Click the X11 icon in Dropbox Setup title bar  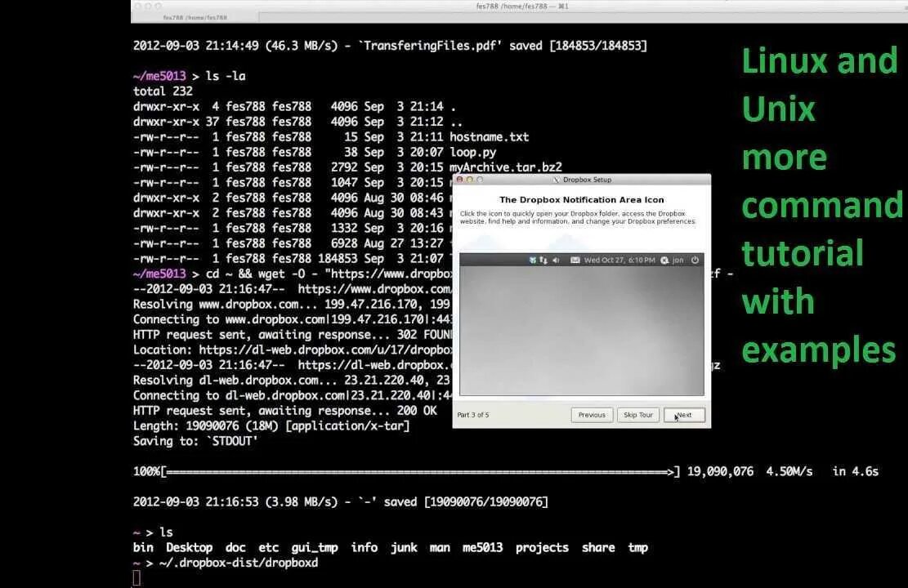pyautogui.click(x=557, y=180)
